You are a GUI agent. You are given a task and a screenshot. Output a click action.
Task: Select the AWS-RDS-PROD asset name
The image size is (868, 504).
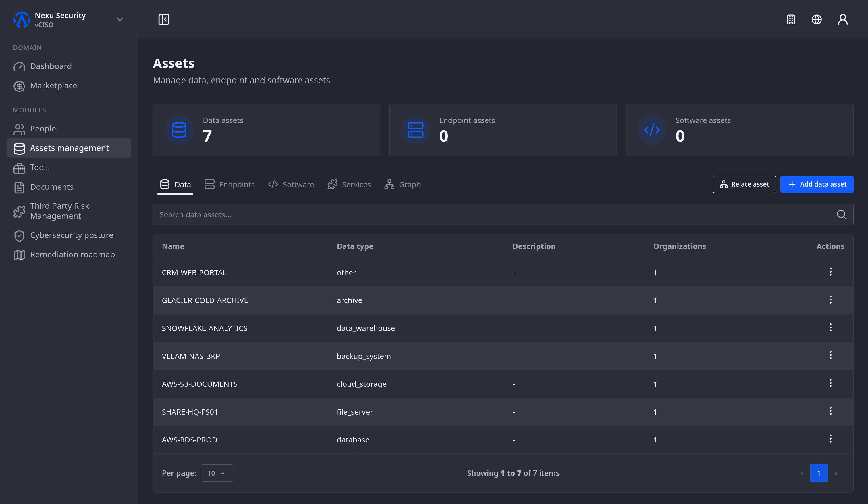190,440
